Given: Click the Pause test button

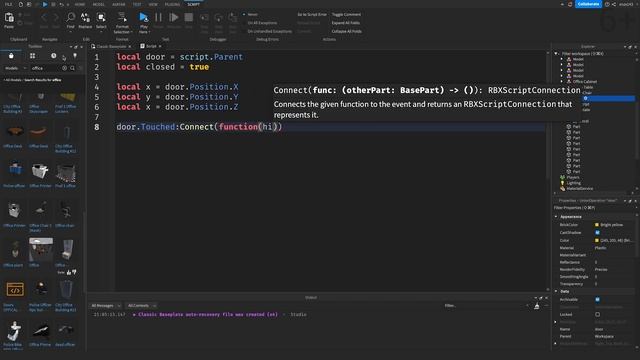Looking at the screenshot, I should pos(158,17).
